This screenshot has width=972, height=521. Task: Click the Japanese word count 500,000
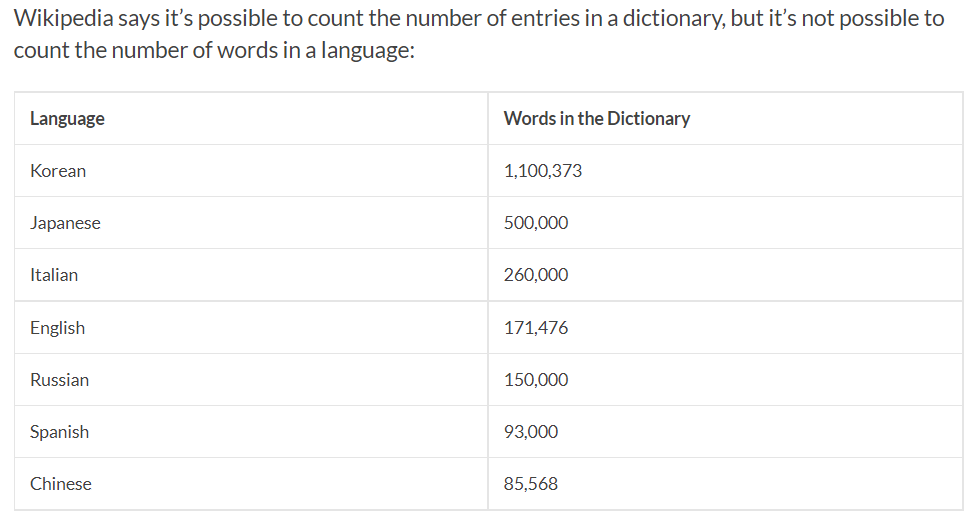click(x=536, y=223)
